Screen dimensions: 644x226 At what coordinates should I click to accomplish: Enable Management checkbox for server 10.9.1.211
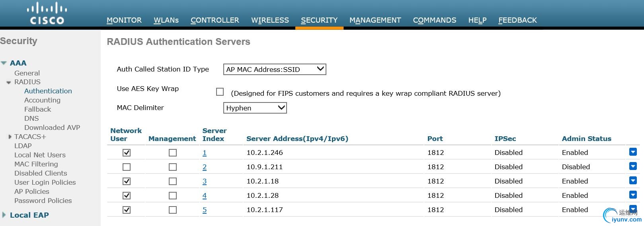pyautogui.click(x=173, y=167)
